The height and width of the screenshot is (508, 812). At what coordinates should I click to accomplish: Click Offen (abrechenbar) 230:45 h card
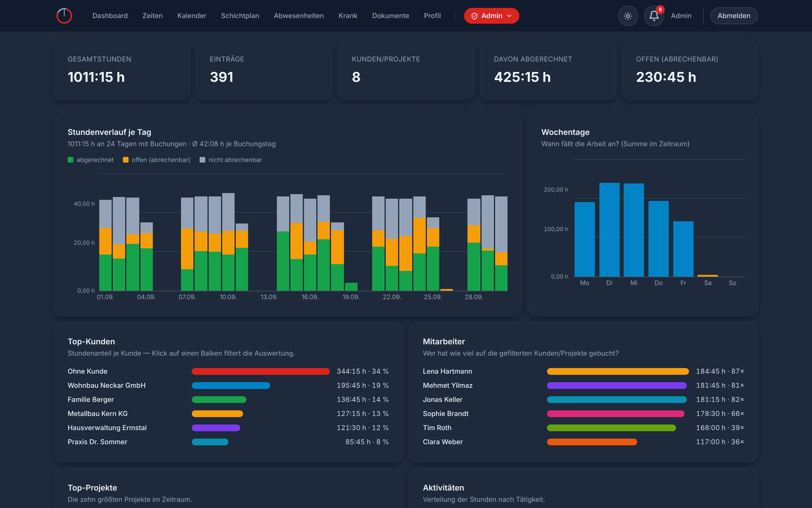(690, 71)
